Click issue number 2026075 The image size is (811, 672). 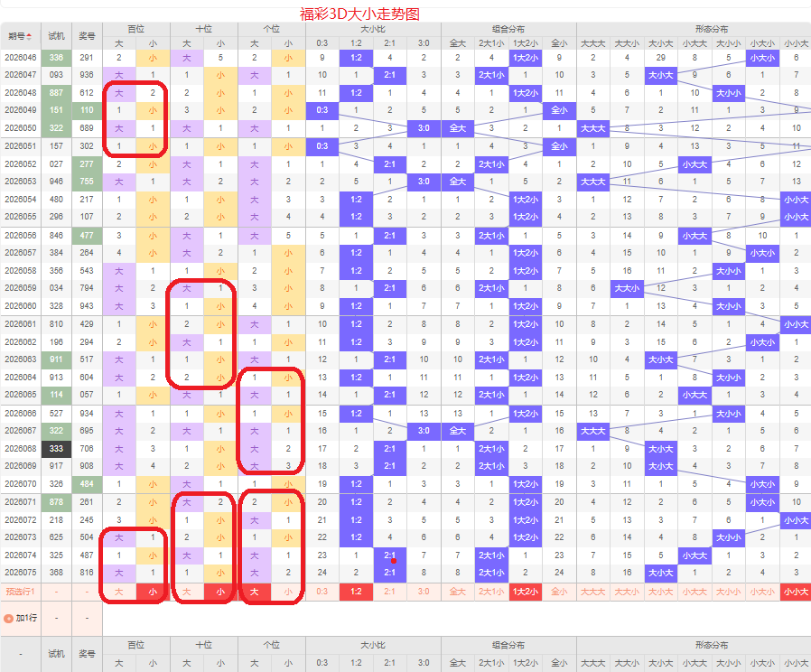[21, 573]
